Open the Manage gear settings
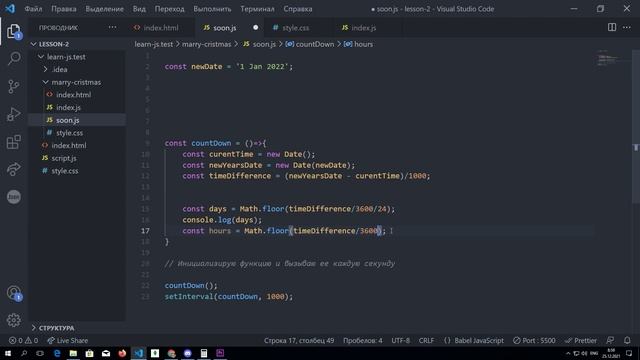 click(13, 320)
